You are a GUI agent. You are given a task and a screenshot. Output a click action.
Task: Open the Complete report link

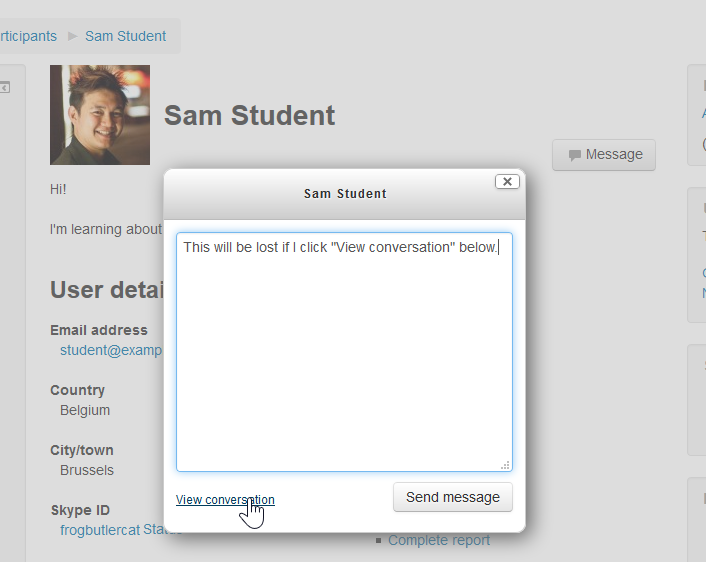click(439, 540)
